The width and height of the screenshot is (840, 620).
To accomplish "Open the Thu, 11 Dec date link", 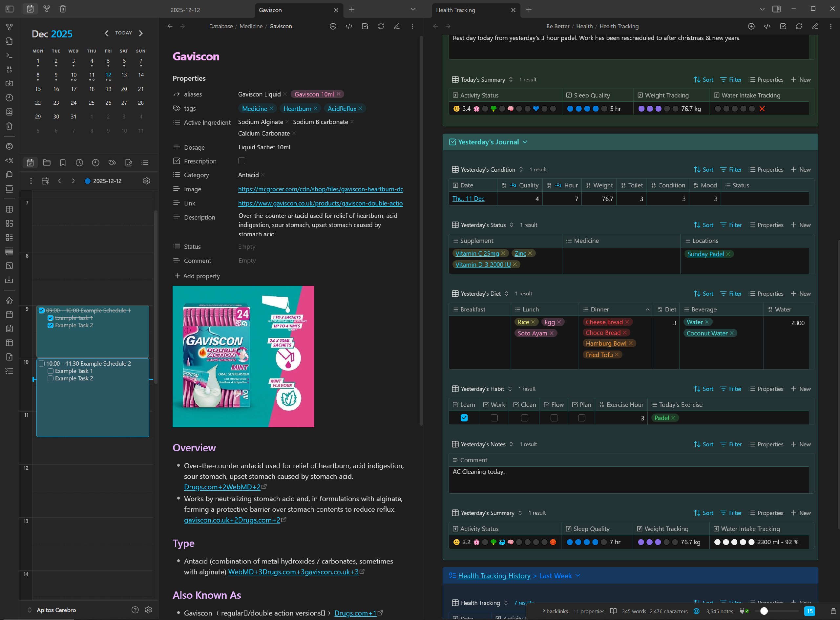I will pos(468,199).
